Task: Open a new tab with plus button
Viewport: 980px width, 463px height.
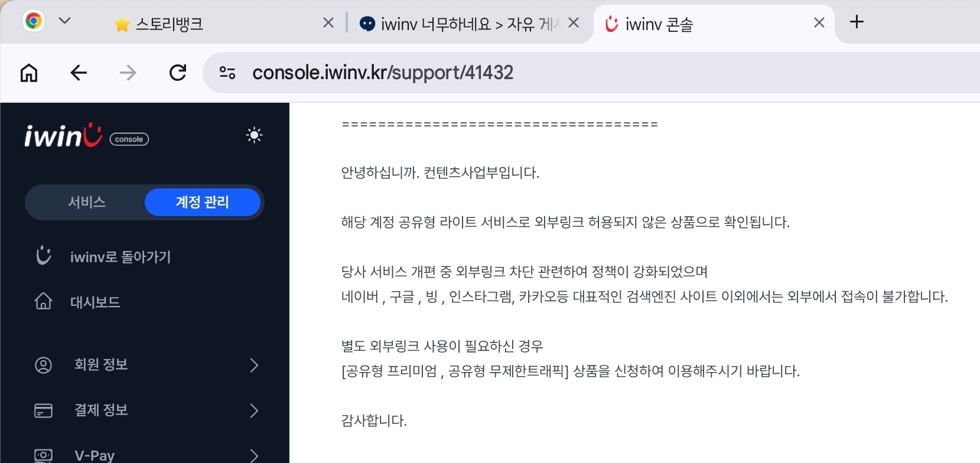Action: 857,22
